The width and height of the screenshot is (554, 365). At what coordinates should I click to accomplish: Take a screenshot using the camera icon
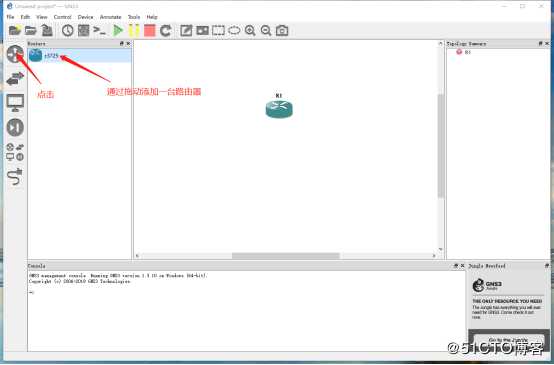pos(282,30)
